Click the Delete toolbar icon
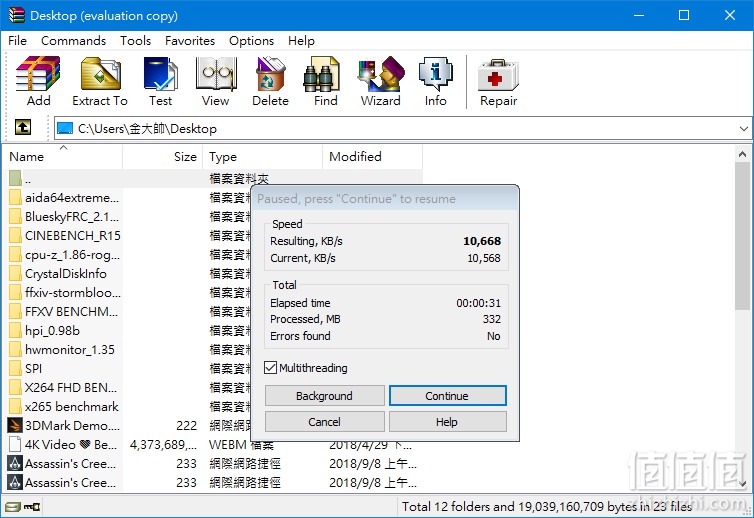 click(270, 74)
